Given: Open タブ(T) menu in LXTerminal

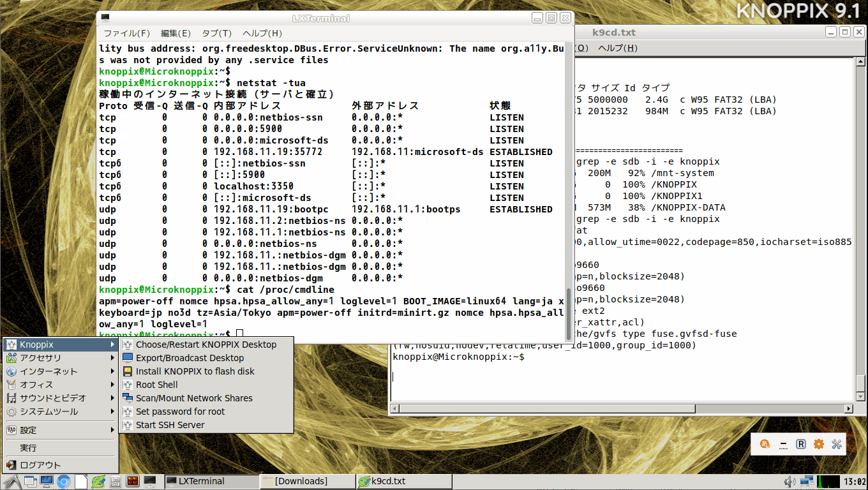Looking at the screenshot, I should (217, 33).
